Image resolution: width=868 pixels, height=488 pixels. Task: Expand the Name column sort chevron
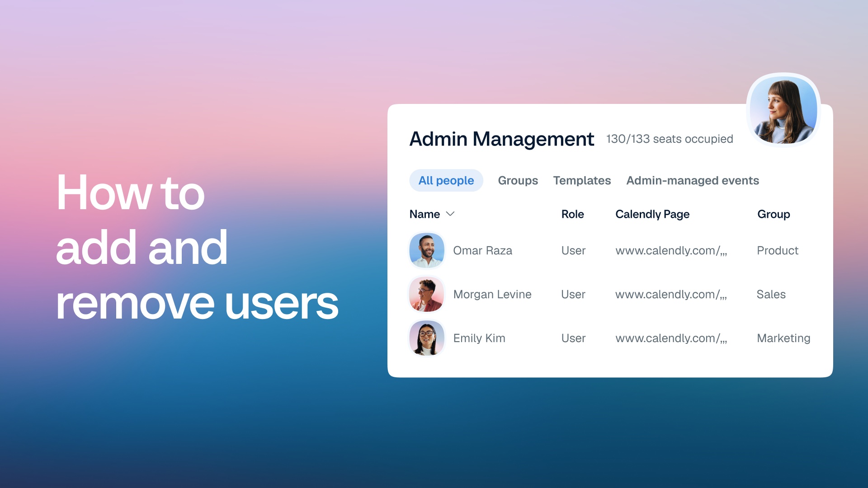450,214
